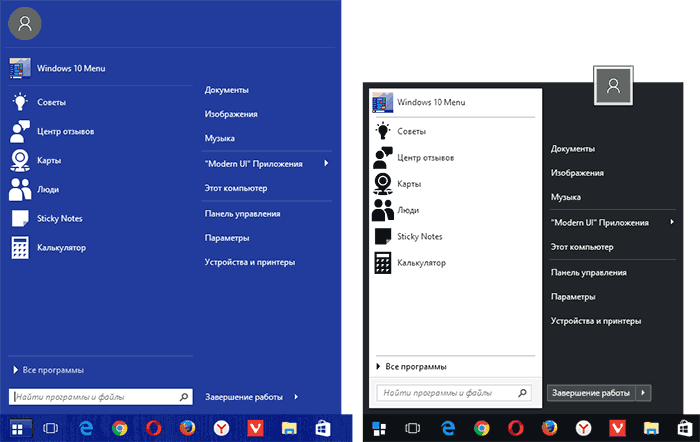Click the user avatar in the dark menu
The height and width of the screenshot is (442, 700).
[x=613, y=85]
